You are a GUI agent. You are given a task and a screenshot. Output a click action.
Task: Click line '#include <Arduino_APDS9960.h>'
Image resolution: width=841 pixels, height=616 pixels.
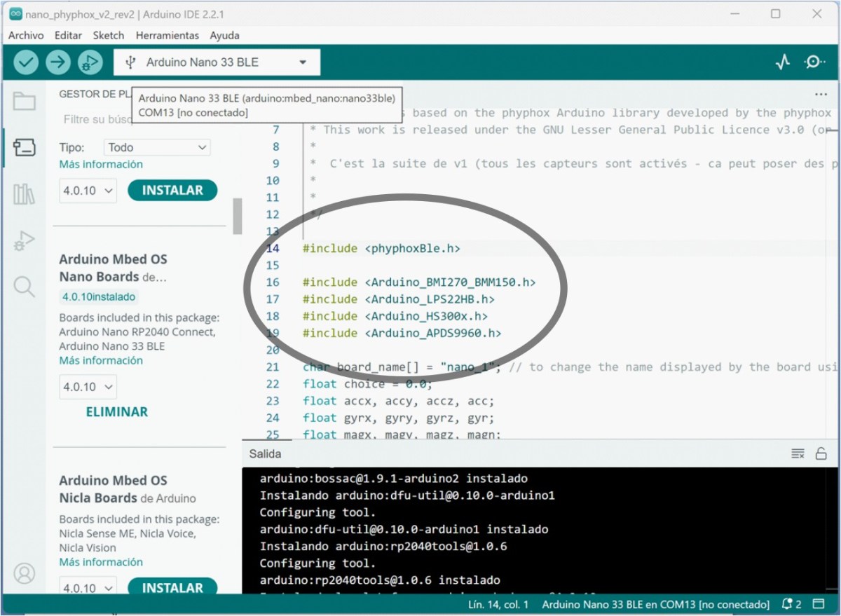[x=402, y=333]
